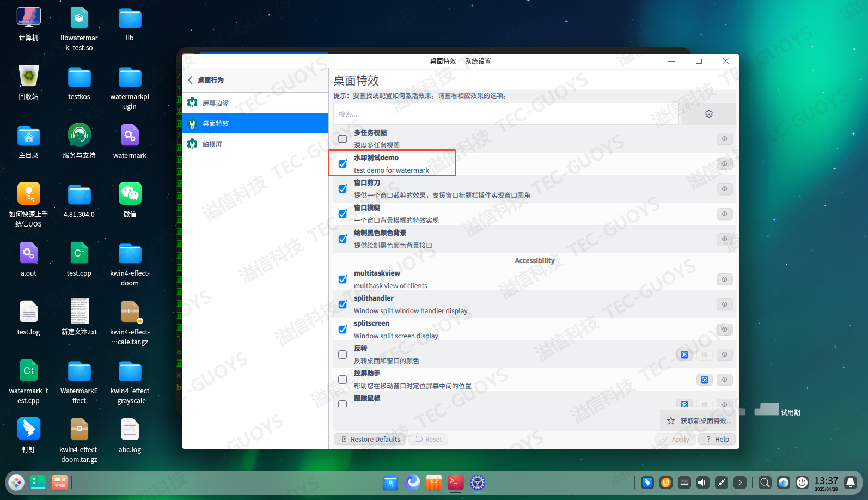Open terminal from the taskbar

pyautogui.click(x=456, y=483)
